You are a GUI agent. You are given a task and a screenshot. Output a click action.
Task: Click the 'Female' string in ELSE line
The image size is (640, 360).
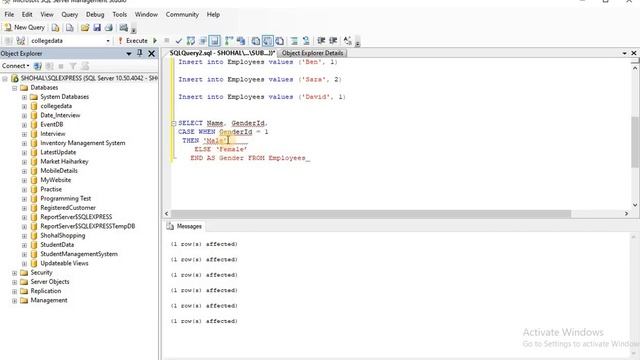231,149
